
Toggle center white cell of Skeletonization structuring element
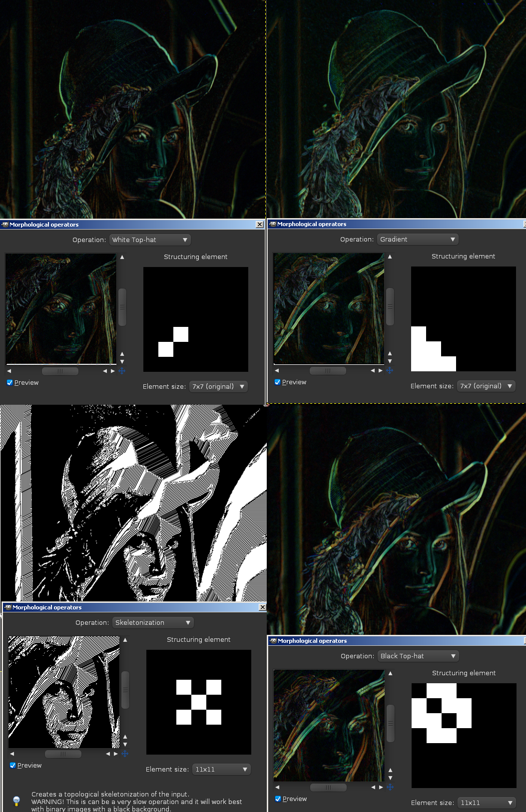click(x=199, y=702)
